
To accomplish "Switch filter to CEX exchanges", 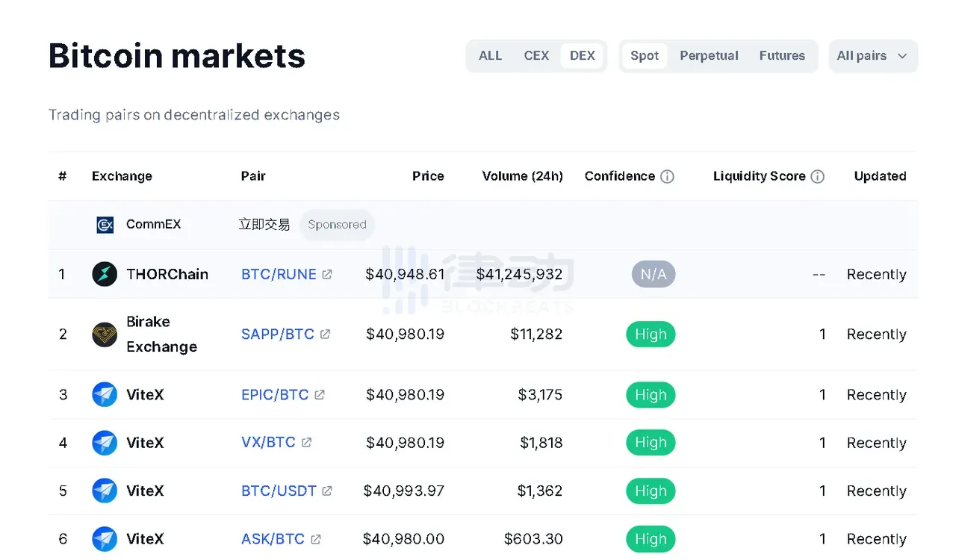I will (536, 56).
